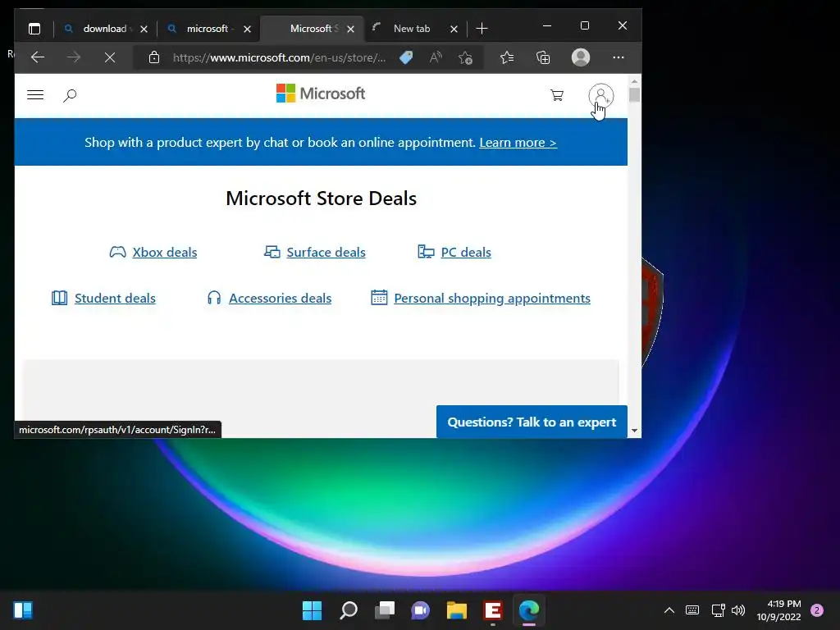840x630 pixels.
Task: Go back using the browser back arrow
Action: [38, 57]
